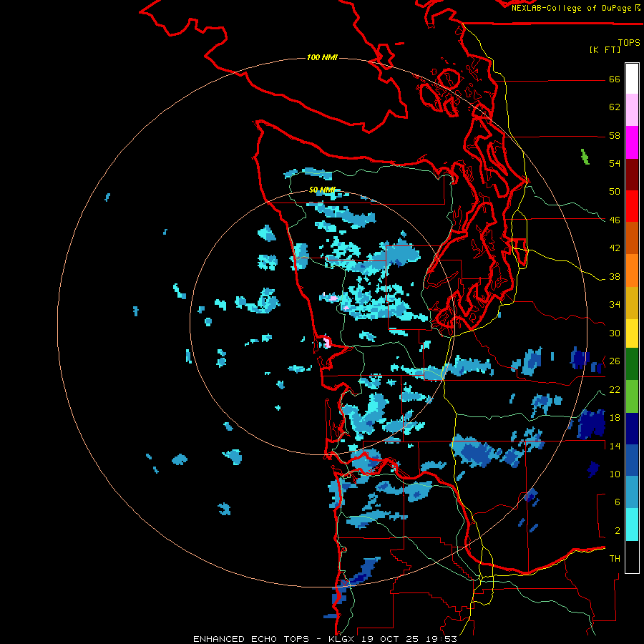Screen dimensions: 644x644
Task: Choose the cyan legend swatch
Action: tap(632, 525)
